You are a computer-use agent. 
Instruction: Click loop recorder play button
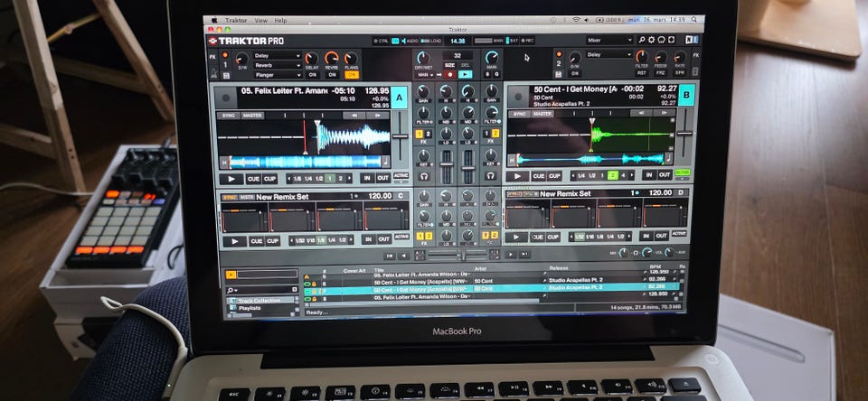pos(466,75)
